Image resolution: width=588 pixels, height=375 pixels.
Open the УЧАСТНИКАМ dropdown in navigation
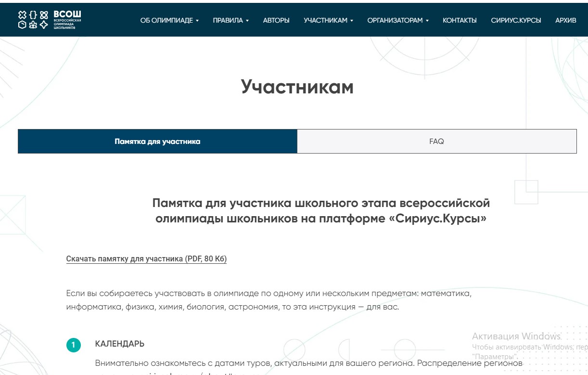(x=328, y=20)
